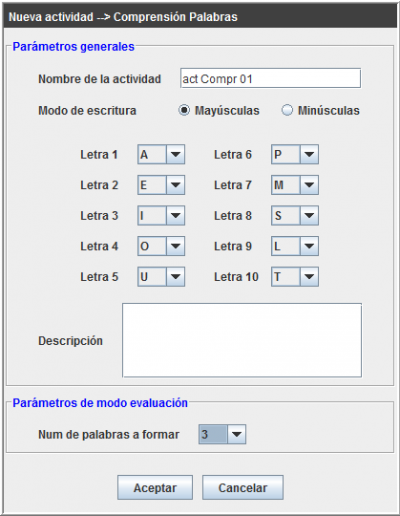Click inside the Descripción text area
This screenshot has height=516, width=400.
click(242, 340)
